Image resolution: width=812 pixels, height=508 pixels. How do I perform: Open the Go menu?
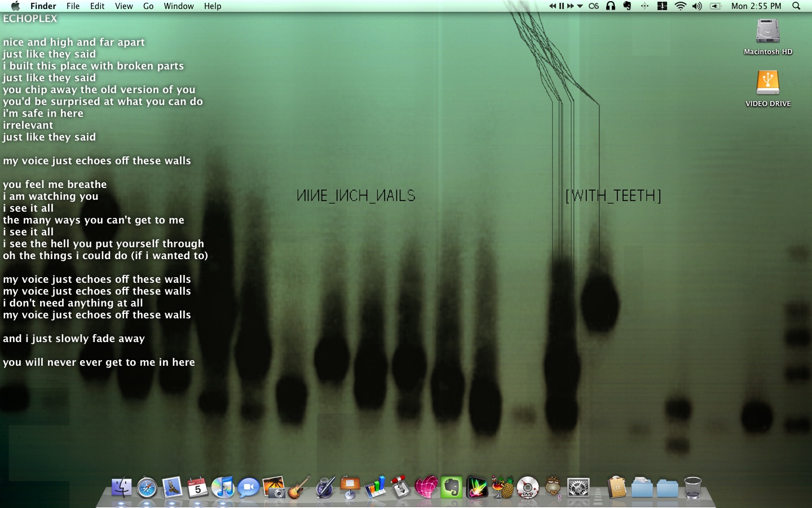click(148, 6)
